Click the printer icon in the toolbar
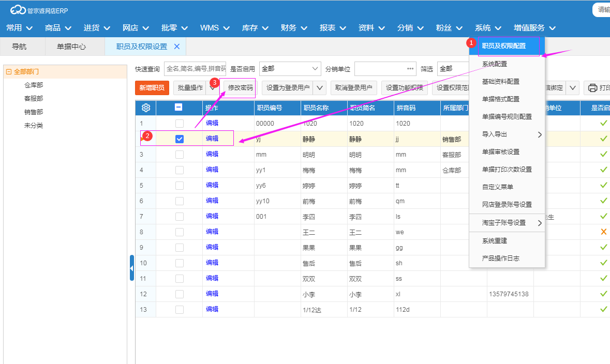Screen dimensions: 610x364 593,88
